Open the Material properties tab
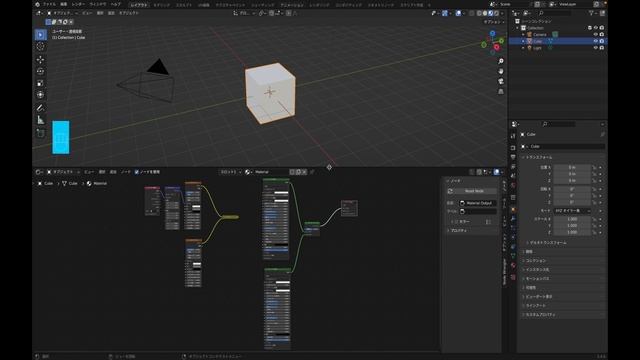 pos(513,265)
